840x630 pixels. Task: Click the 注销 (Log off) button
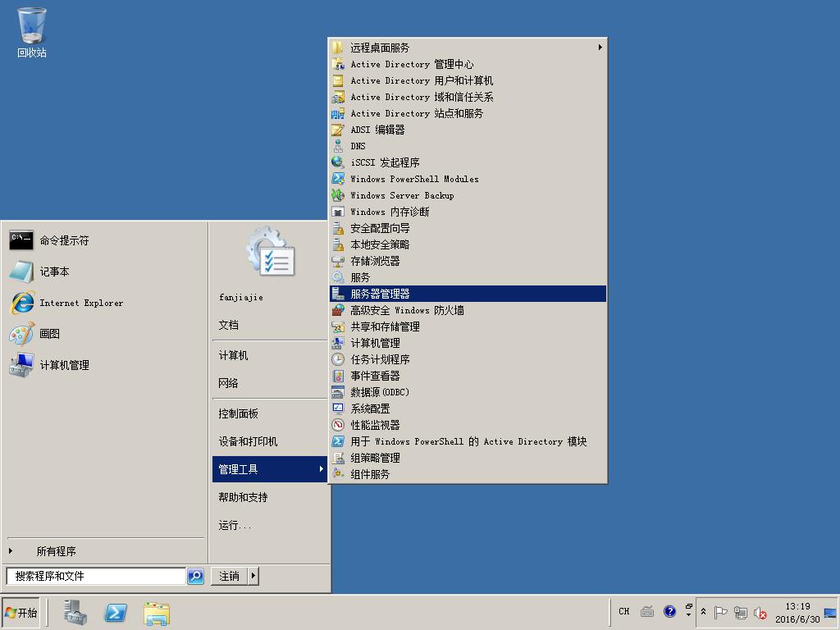(228, 576)
